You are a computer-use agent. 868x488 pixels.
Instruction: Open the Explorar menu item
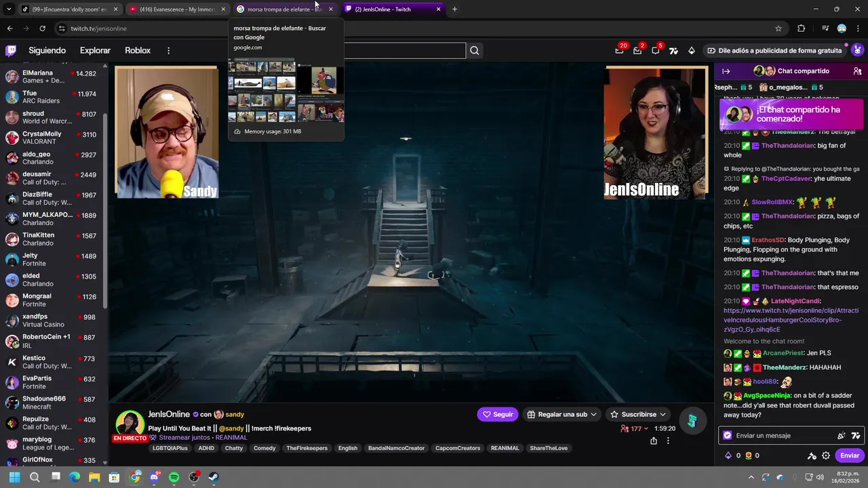click(x=95, y=50)
